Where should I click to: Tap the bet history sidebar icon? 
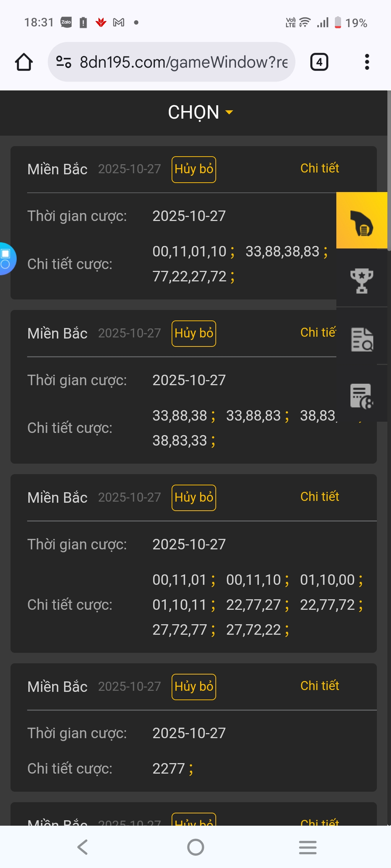coord(361,396)
